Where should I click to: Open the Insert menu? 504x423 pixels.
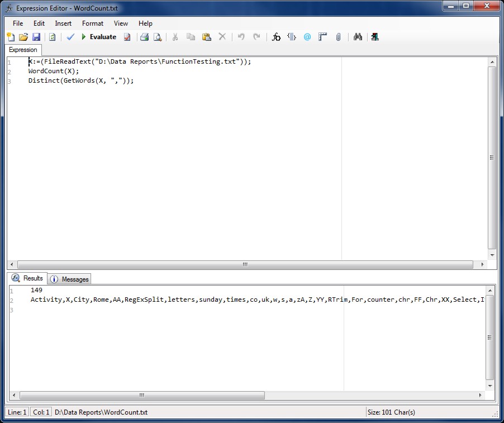pyautogui.click(x=63, y=23)
